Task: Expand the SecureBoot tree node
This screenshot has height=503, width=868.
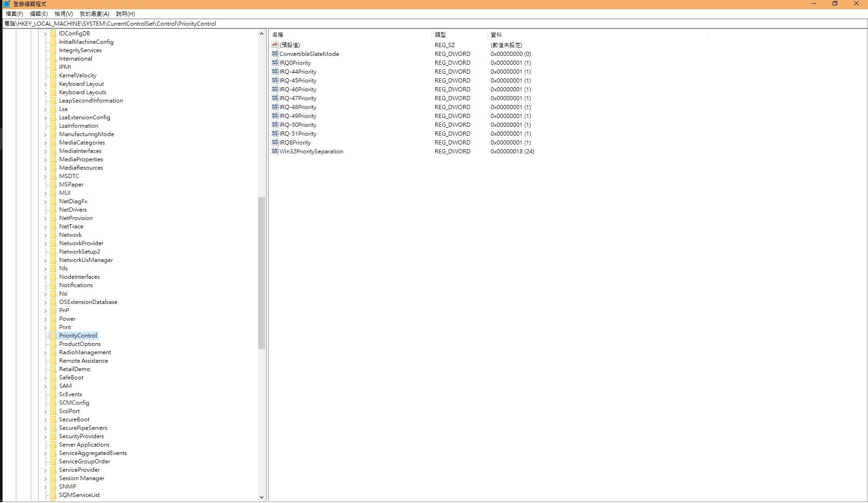Action: coord(46,420)
